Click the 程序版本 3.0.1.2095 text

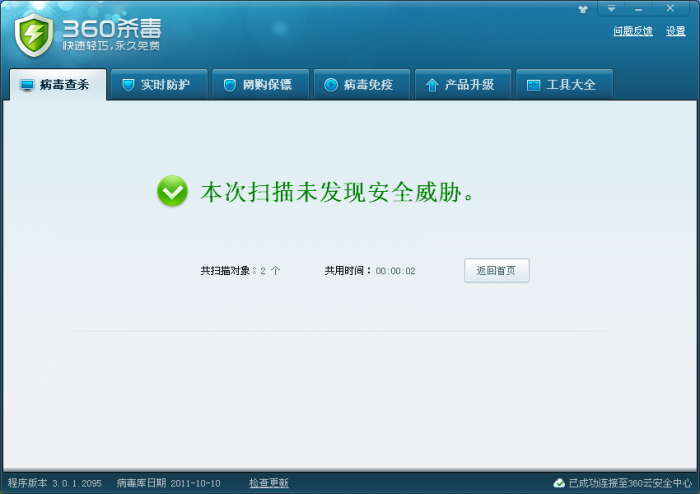click(x=54, y=483)
